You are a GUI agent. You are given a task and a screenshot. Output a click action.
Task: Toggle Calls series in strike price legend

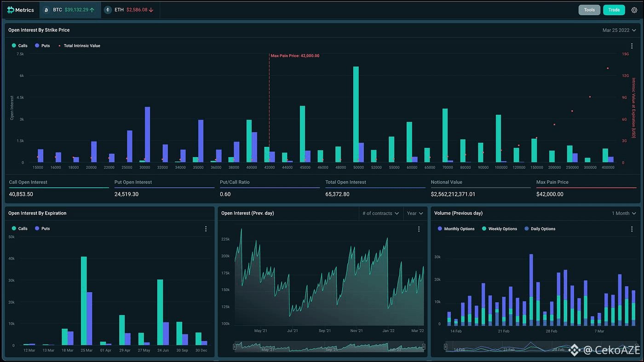[x=20, y=46]
